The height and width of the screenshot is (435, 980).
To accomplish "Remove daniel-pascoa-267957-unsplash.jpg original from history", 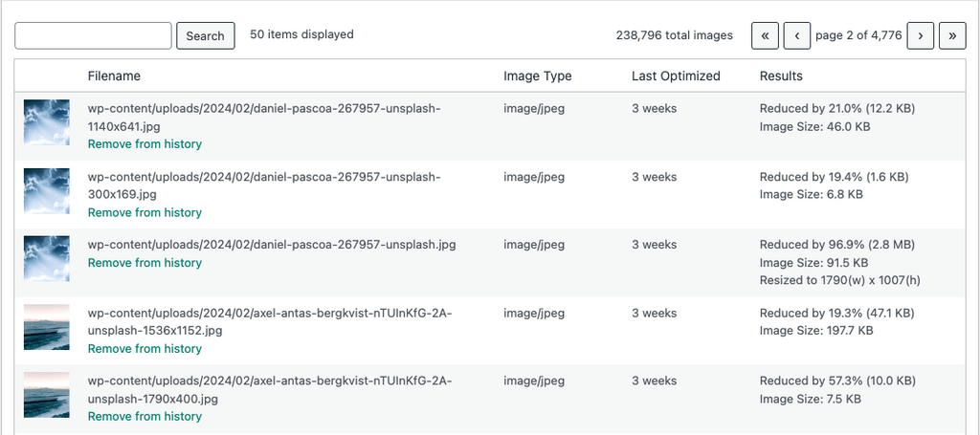I will point(145,263).
